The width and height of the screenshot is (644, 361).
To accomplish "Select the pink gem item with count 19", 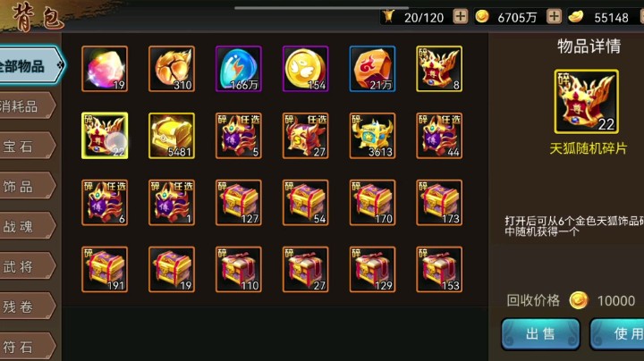I will (105, 69).
